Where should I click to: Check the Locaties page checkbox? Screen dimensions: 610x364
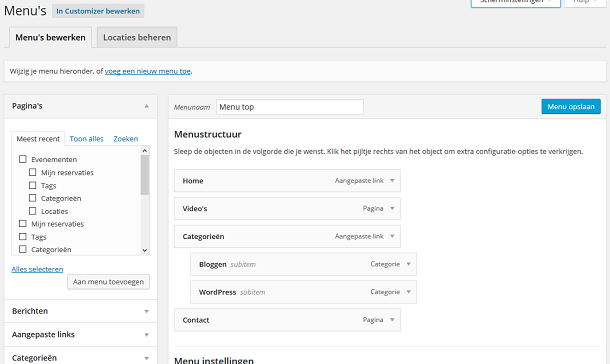[33, 211]
